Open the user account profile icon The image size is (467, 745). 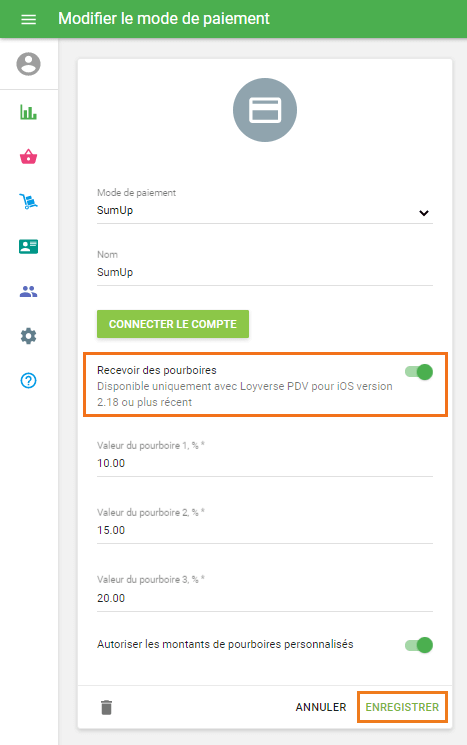tap(29, 64)
